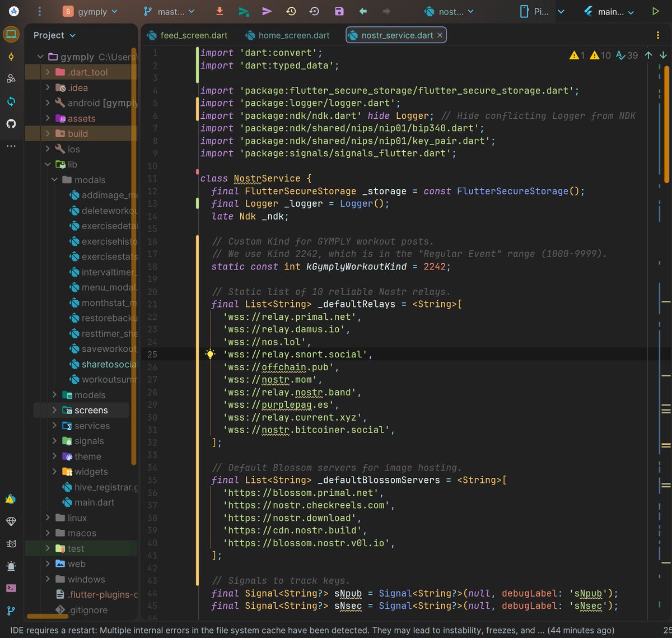Open the App Inspection alarm icon
672x638 pixels.
coord(11,566)
